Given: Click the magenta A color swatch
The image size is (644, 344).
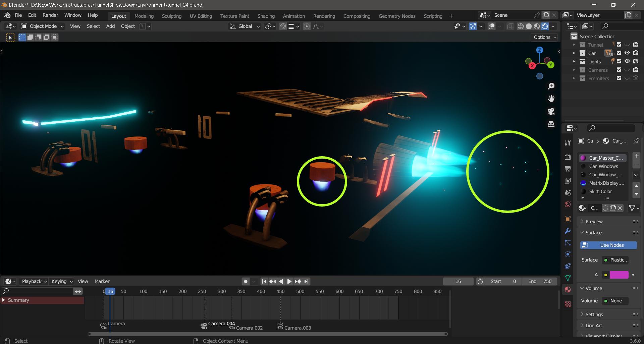Looking at the screenshot, I should click(x=619, y=275).
